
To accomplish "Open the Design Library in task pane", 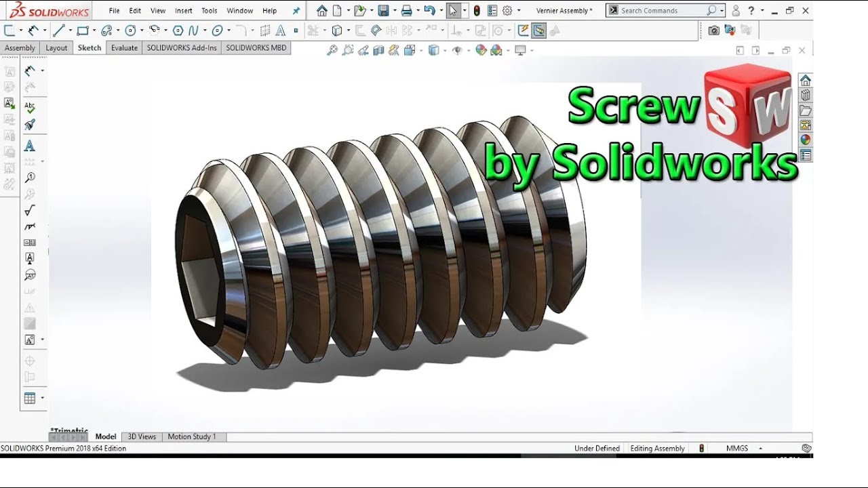I will (806, 96).
